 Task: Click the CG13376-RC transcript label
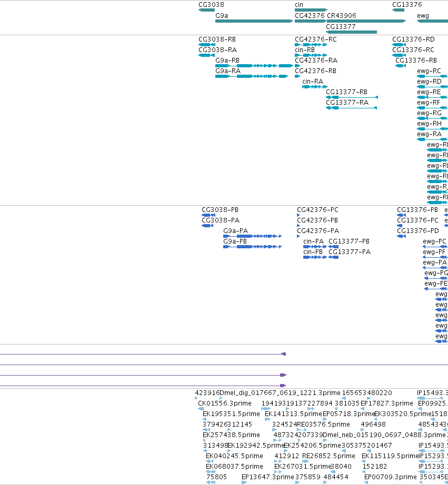pyautogui.click(x=413, y=50)
